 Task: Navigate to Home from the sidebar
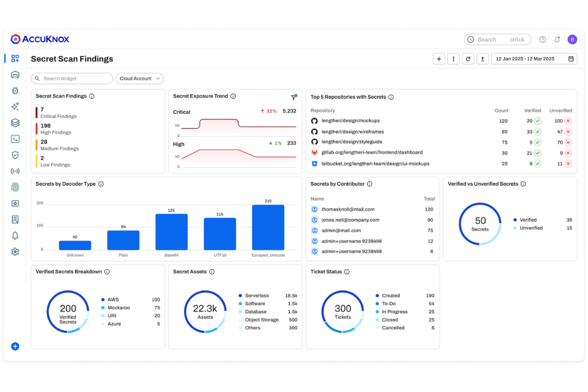[x=15, y=74]
